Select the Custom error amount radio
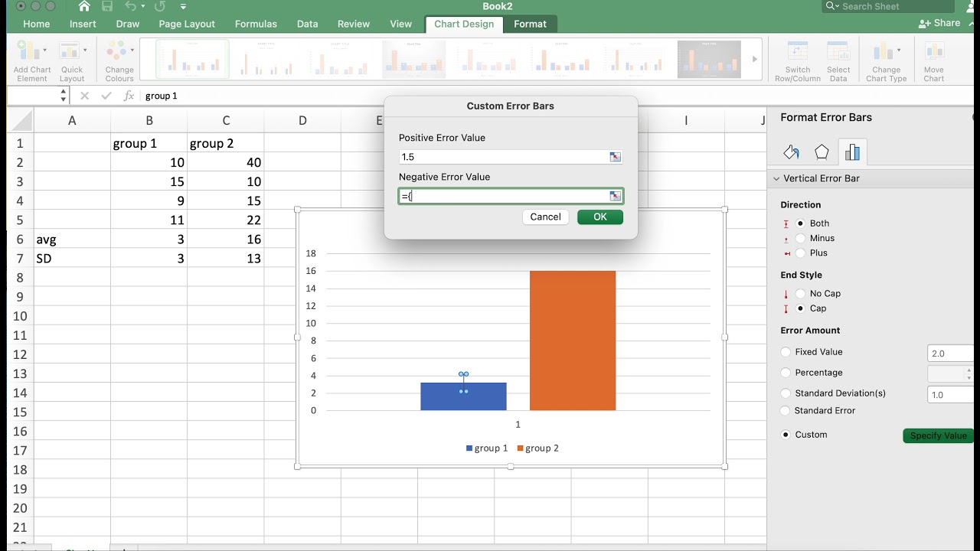980x551 pixels. [786, 435]
